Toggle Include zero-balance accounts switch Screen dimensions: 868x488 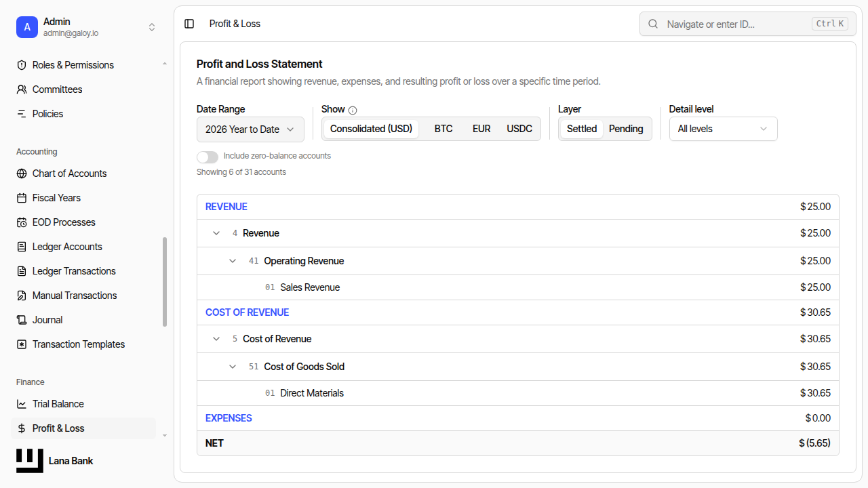coord(208,157)
